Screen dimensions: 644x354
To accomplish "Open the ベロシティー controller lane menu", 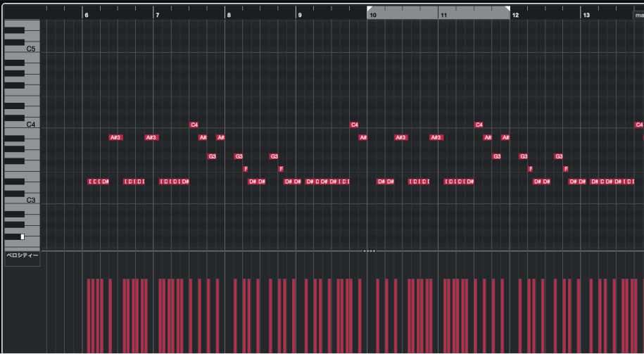I will [22, 257].
